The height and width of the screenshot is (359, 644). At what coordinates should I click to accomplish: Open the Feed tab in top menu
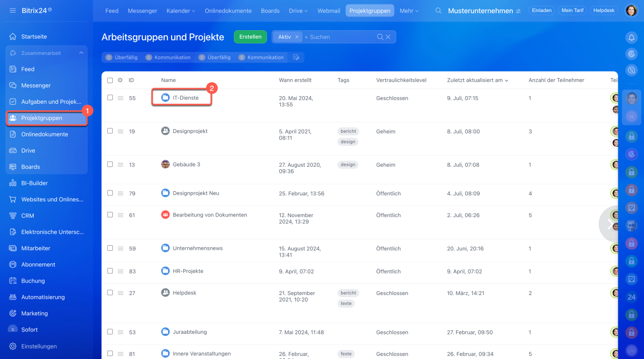click(x=112, y=11)
